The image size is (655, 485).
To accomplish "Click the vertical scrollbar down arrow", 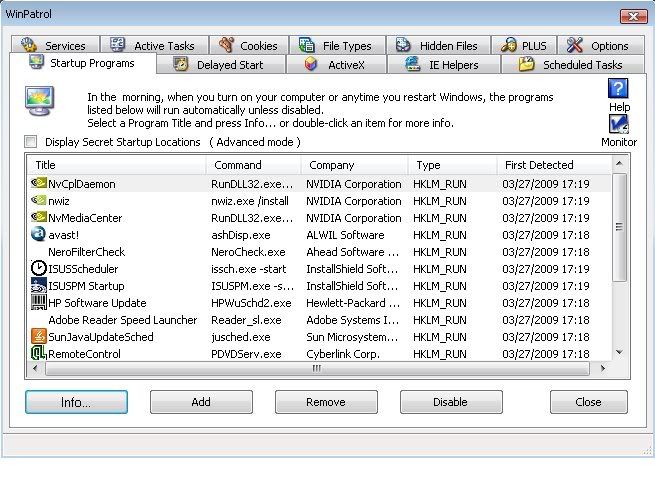I will (x=619, y=352).
